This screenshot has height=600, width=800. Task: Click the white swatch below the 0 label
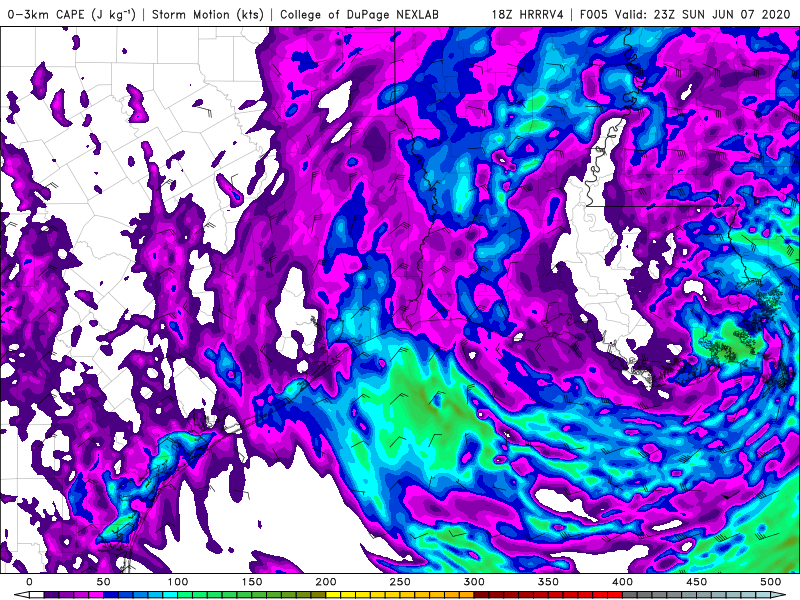37,594
